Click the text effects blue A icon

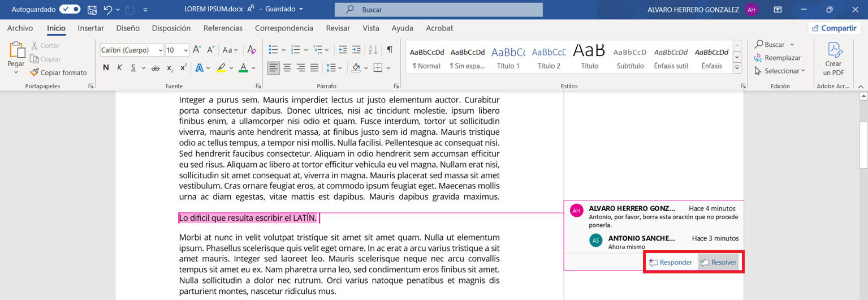click(x=199, y=68)
